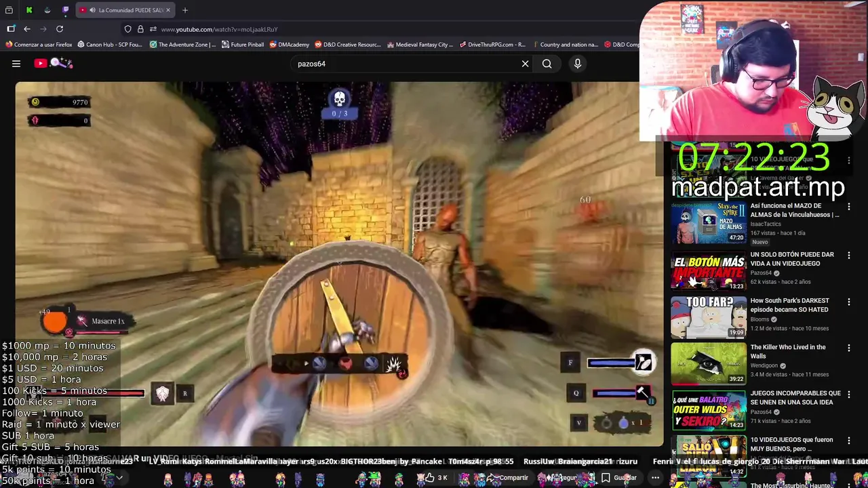Open options for '10 VIDEOJUEGOS que fueron' video
Image resolution: width=868 pixels, height=488 pixels.
pyautogui.click(x=848, y=441)
